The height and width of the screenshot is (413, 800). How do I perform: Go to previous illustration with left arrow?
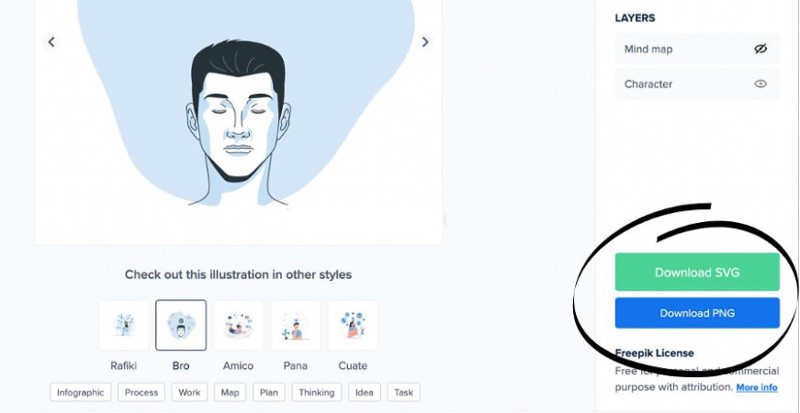coord(51,42)
